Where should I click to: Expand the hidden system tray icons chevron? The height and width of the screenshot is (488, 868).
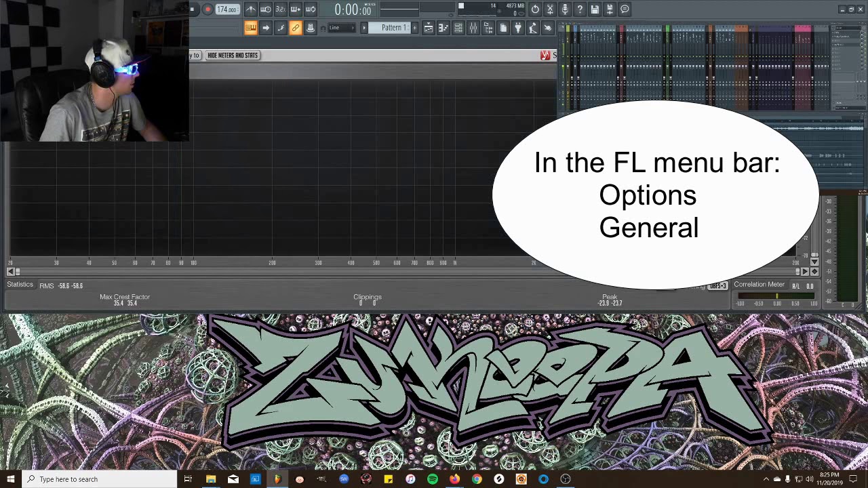click(x=766, y=479)
